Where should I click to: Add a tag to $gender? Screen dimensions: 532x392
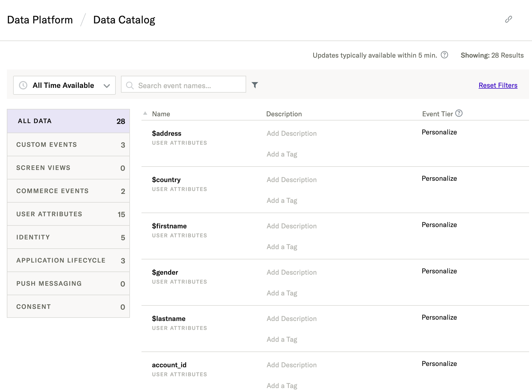click(x=282, y=293)
